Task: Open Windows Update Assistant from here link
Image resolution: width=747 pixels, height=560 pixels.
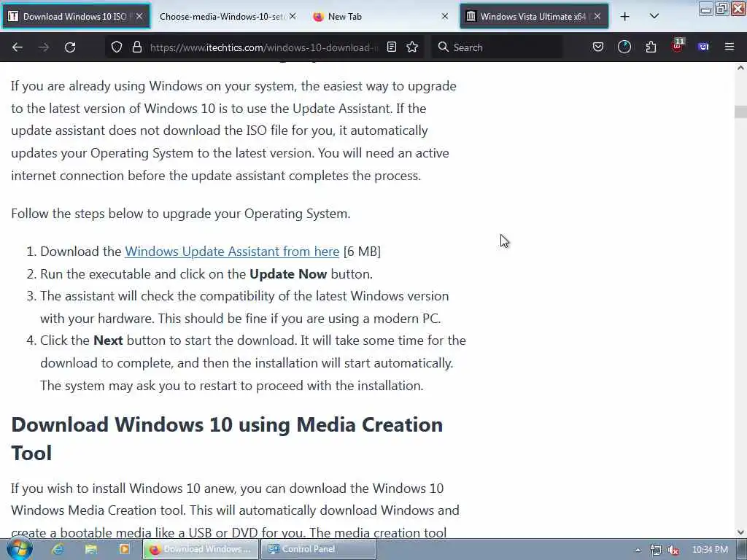Action: (232, 252)
